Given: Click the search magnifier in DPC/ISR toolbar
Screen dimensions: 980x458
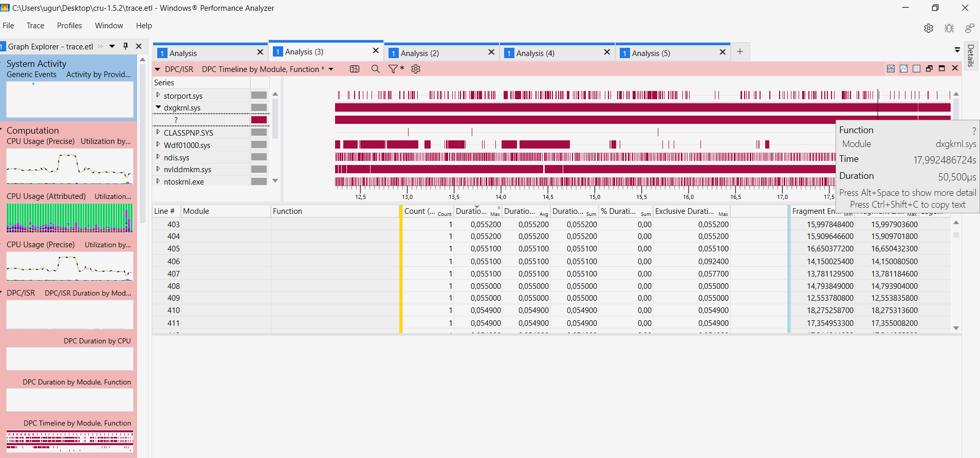Looking at the screenshot, I should [x=376, y=69].
